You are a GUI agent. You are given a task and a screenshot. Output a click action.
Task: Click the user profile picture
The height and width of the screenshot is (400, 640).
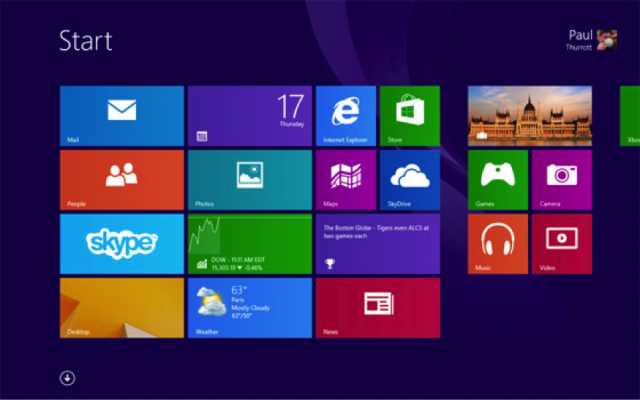click(607, 40)
